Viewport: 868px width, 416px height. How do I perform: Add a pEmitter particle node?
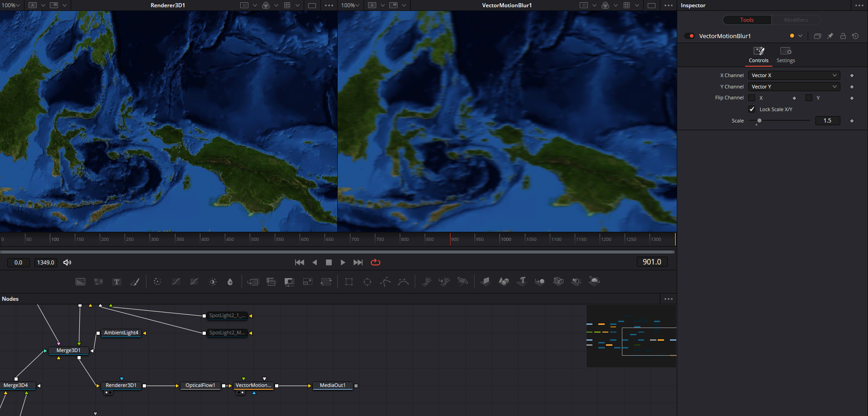click(427, 282)
